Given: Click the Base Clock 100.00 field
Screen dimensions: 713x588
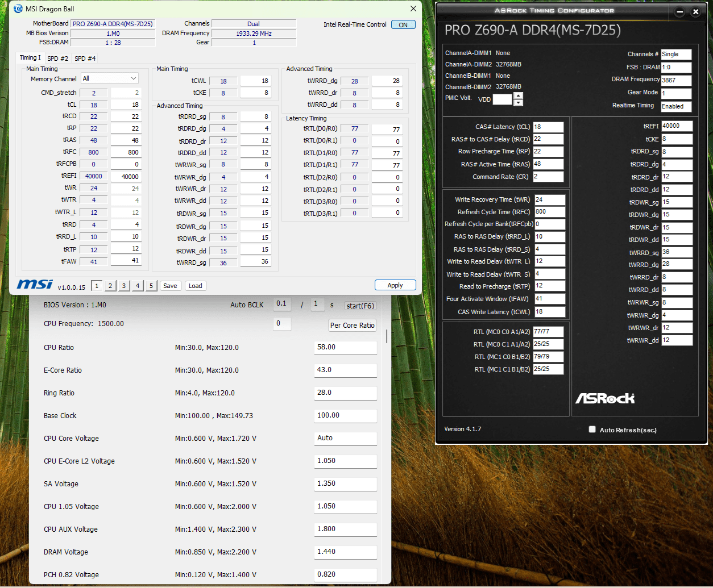Looking at the screenshot, I should pos(345,415).
